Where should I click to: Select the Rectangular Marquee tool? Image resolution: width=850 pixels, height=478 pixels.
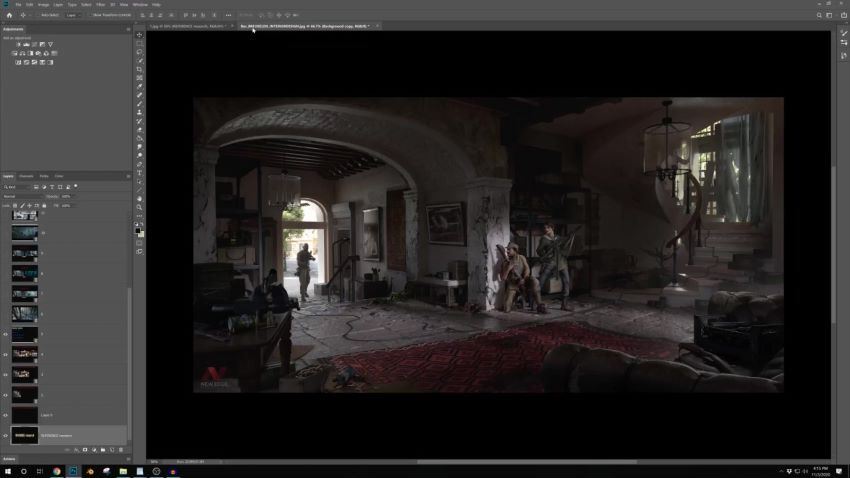(x=139, y=43)
